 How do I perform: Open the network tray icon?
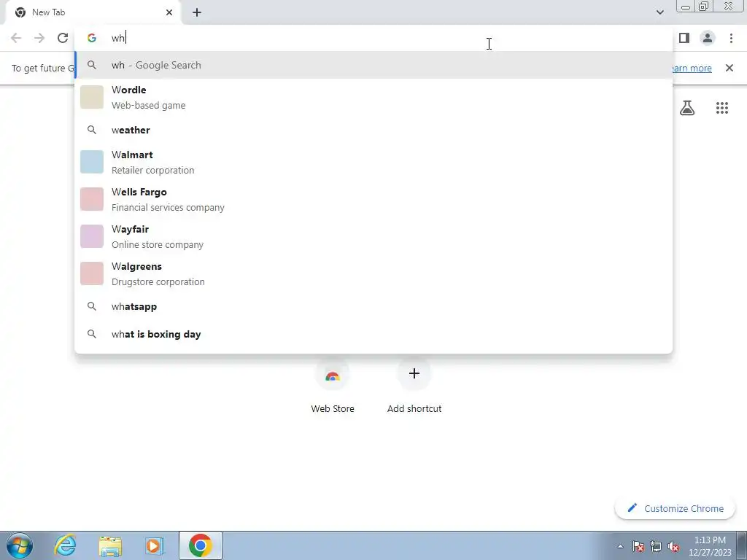[656, 546]
